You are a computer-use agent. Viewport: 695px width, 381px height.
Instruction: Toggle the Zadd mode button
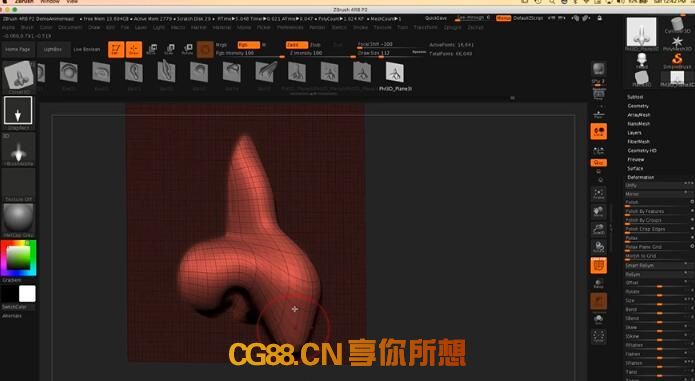tap(297, 45)
